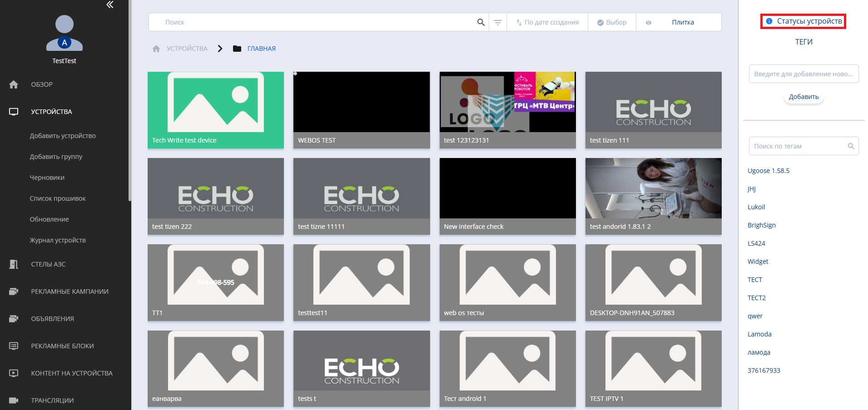Click the new tag input field
868x410 pixels.
click(803, 74)
